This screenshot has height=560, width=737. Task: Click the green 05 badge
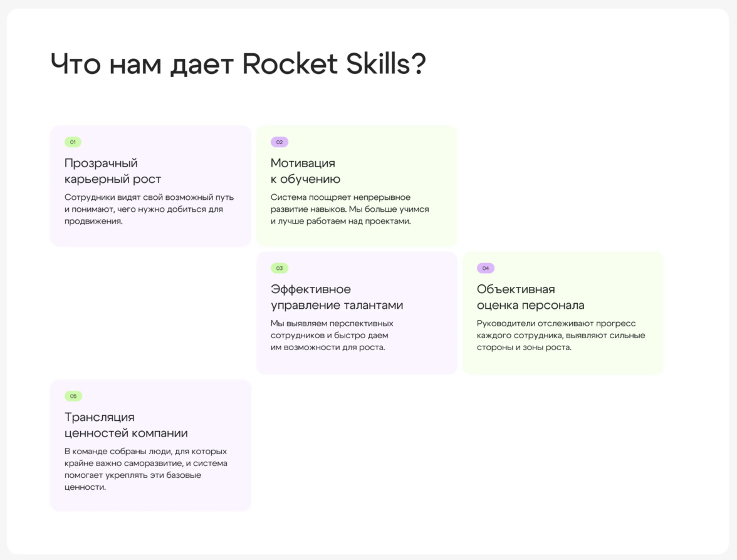click(x=73, y=396)
